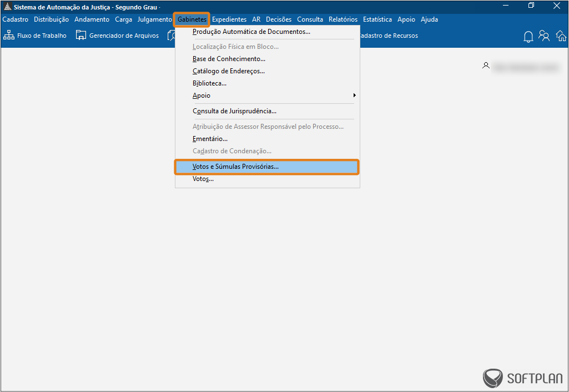Minimize the Sistema de Automação da Justiça window
The image size is (569, 392).
pyautogui.click(x=506, y=6)
